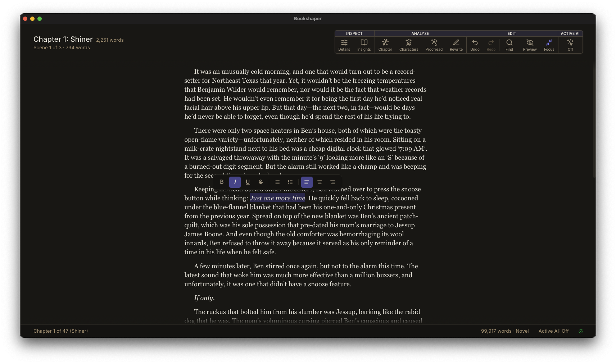This screenshot has width=616, height=364.
Task: Open the Rewrite tool
Action: (x=456, y=45)
